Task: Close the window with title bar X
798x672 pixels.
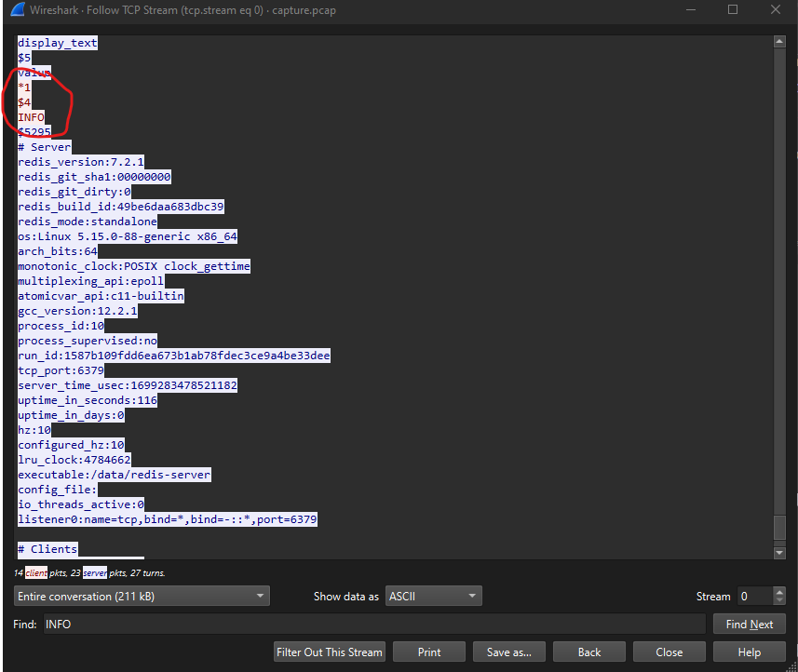Action: pyautogui.click(x=775, y=9)
